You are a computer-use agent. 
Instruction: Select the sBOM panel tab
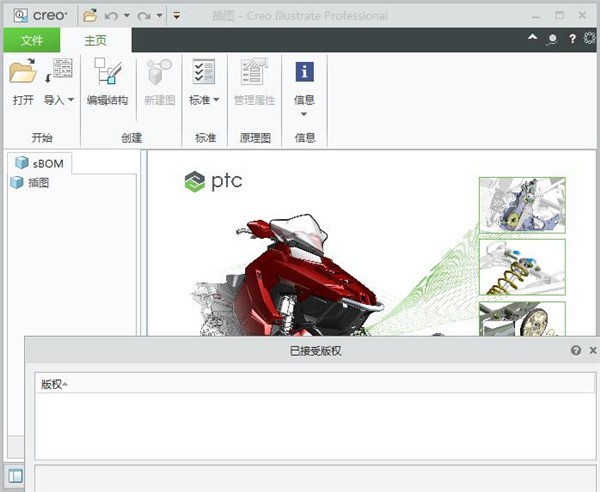(x=39, y=163)
